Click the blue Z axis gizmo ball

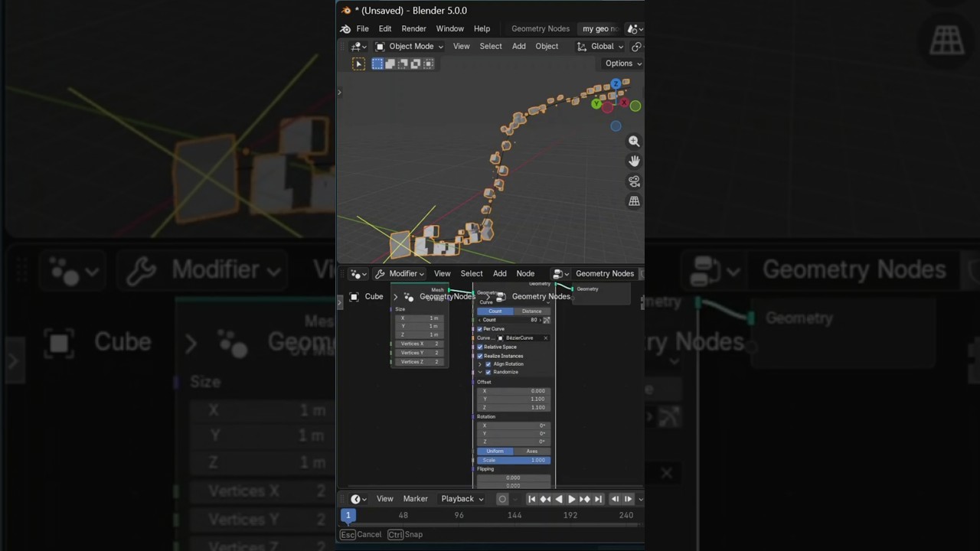pyautogui.click(x=616, y=83)
